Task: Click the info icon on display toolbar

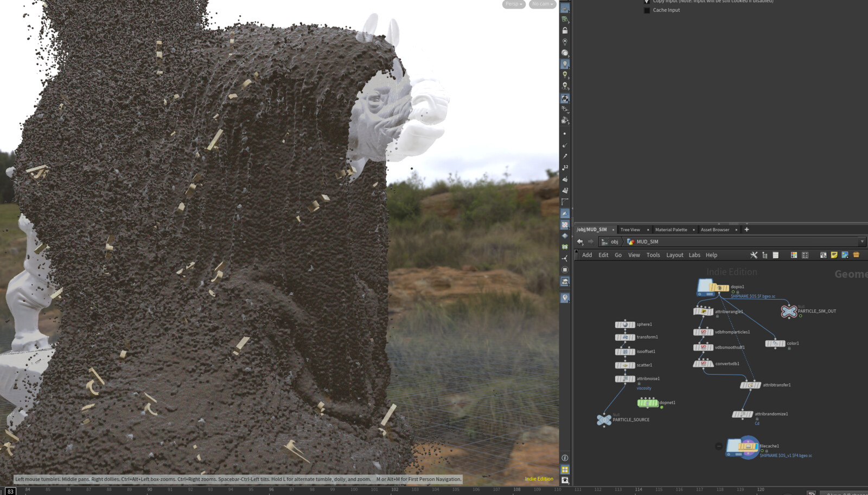Action: click(x=565, y=458)
